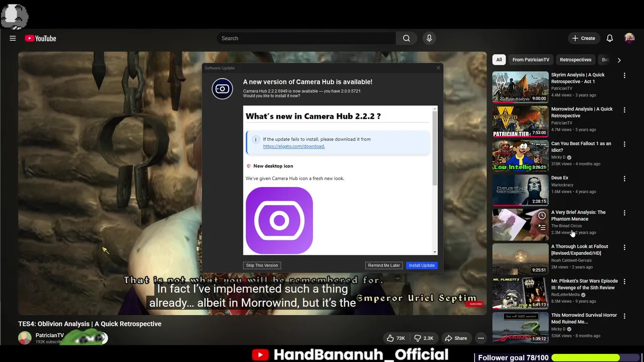Open Skyrim Analysis video thumbnail
644x362 pixels.
520,87
